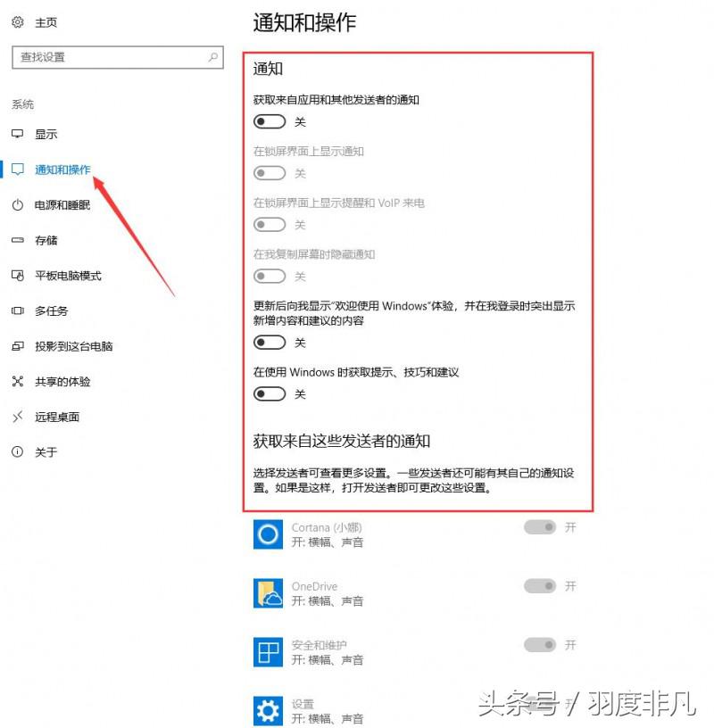Screen dimensions: 714x728
Task: Click the 查找设置 search field
Action: (116, 57)
